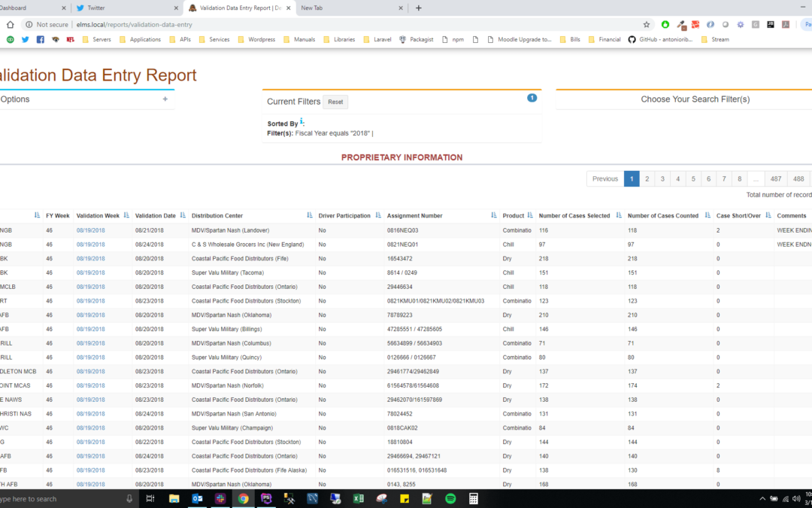Click the browser home icon
Screen dimensions: 812x508
click(x=10, y=24)
